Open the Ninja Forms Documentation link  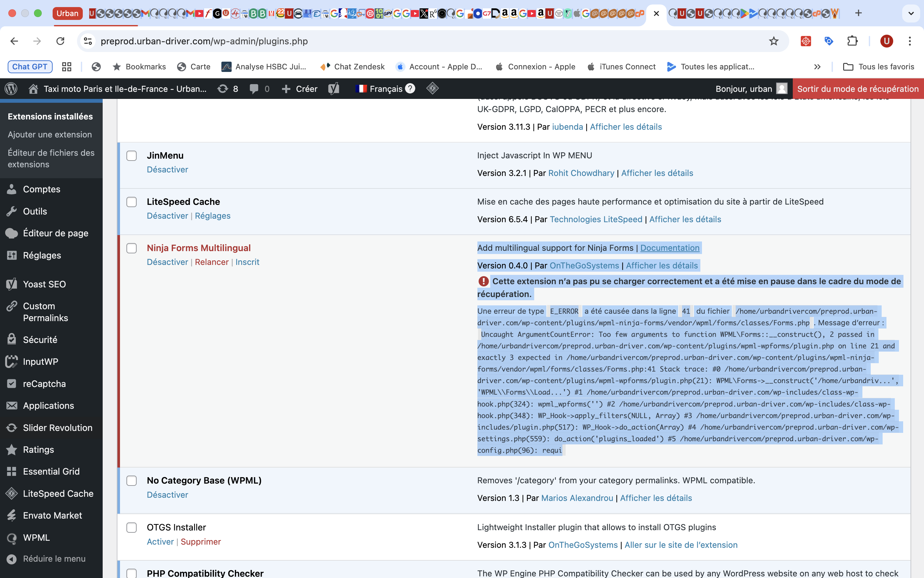[670, 248]
